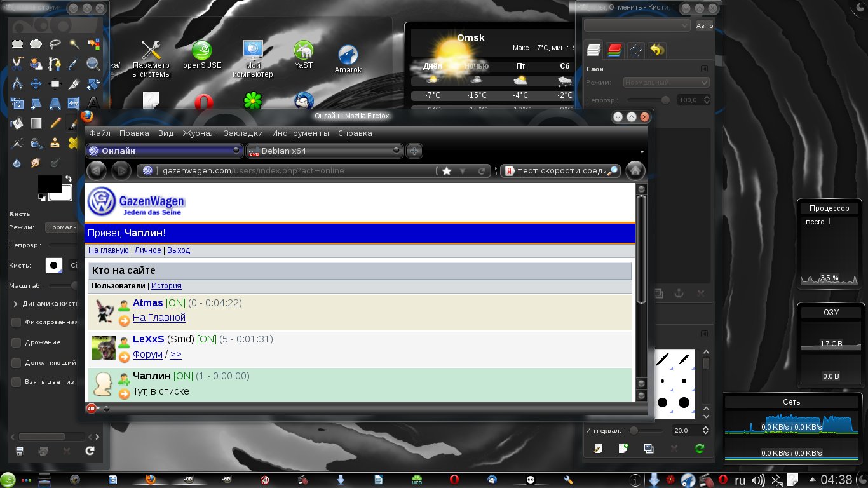Choose the Ink tool

coord(36,142)
